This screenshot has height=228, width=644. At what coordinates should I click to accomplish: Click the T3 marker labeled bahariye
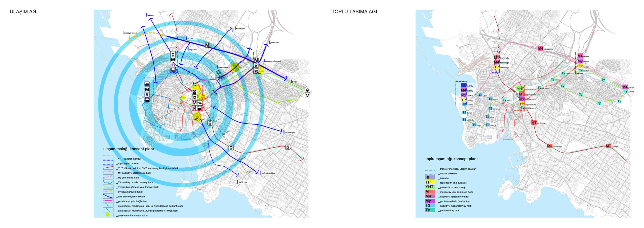pos(490,108)
